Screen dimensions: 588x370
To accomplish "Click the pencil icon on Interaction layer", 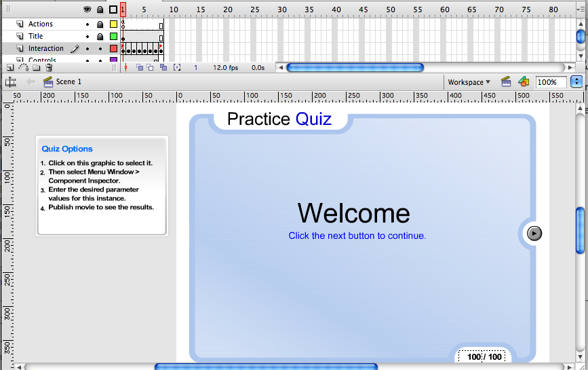I will [75, 48].
